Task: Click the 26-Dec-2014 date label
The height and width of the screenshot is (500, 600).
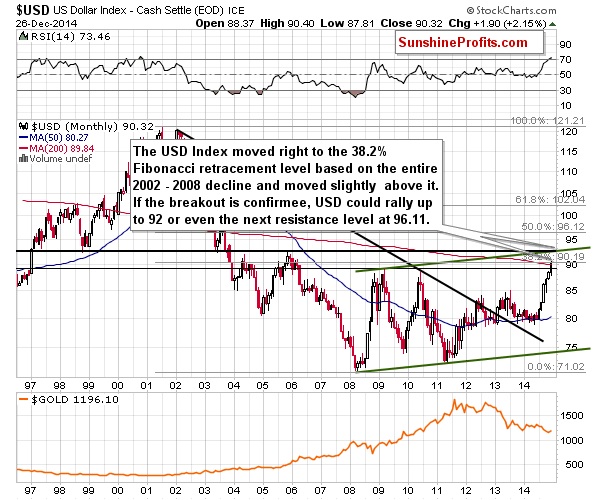Action: point(46,24)
